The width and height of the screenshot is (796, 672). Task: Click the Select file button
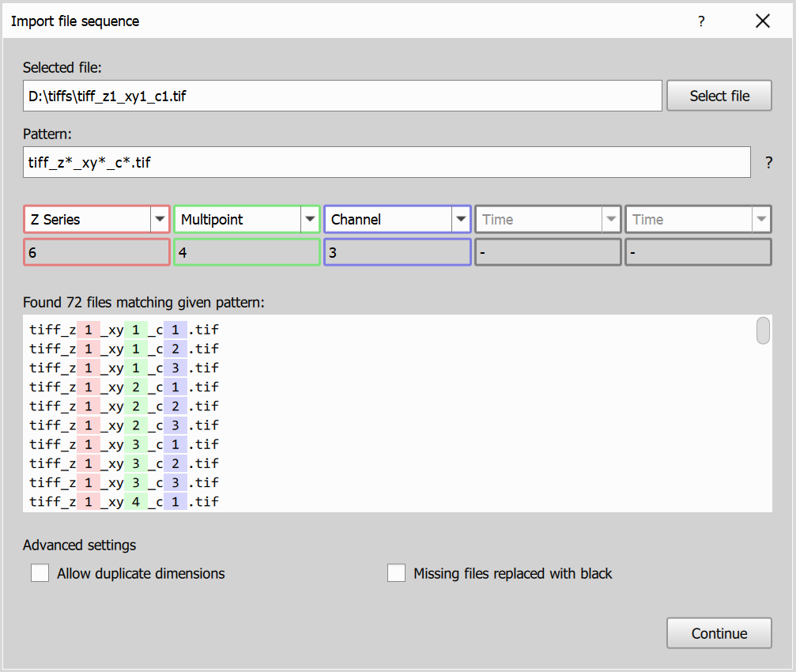pos(719,95)
